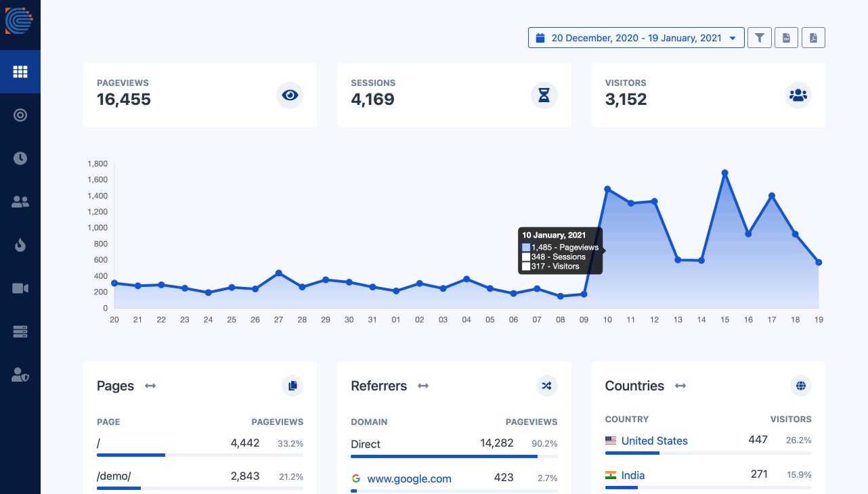
Task: Open session recordings video camera icon
Action: pos(20,288)
